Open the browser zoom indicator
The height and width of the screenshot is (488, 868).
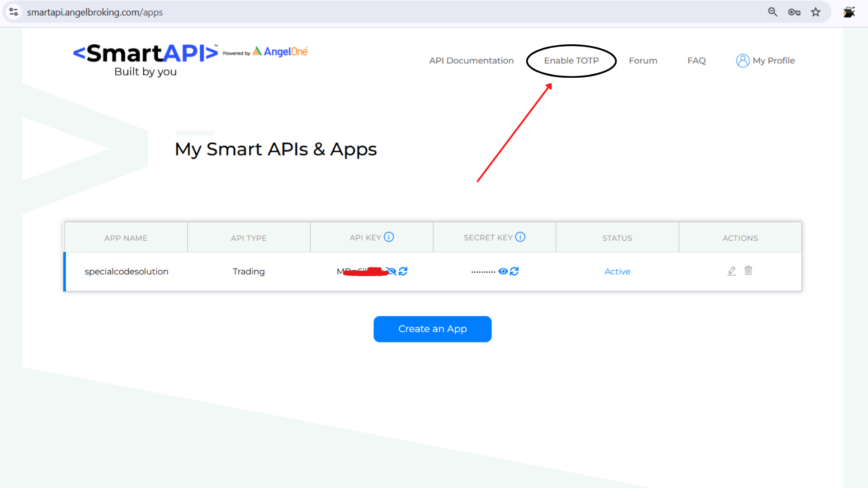pos(773,12)
